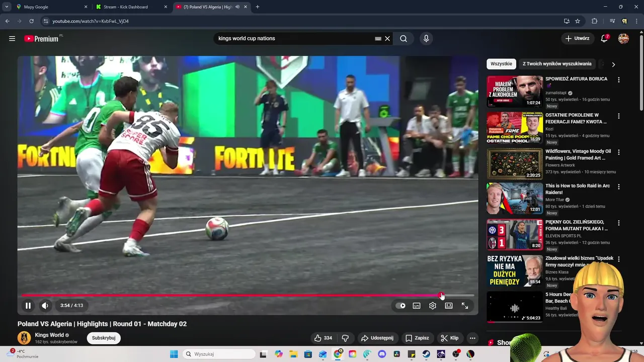Open player settings gear
This screenshot has width=644, height=362.
[x=433, y=306]
